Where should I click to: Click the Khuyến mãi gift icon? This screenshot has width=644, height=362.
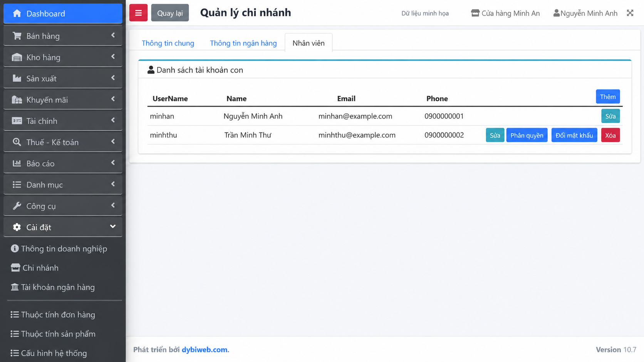pyautogui.click(x=17, y=100)
